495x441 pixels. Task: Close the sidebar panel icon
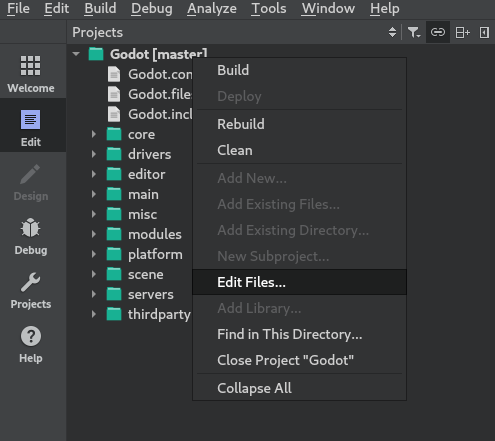click(x=484, y=32)
